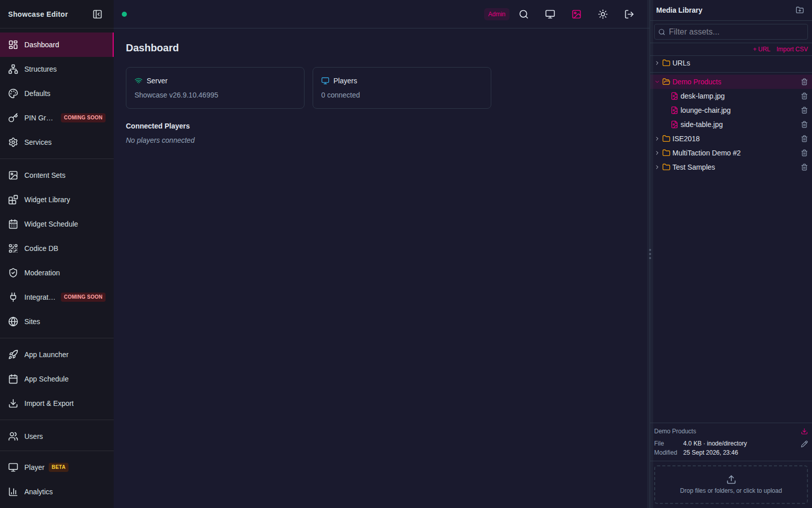
Task: Open Analytics page
Action: click(57, 492)
